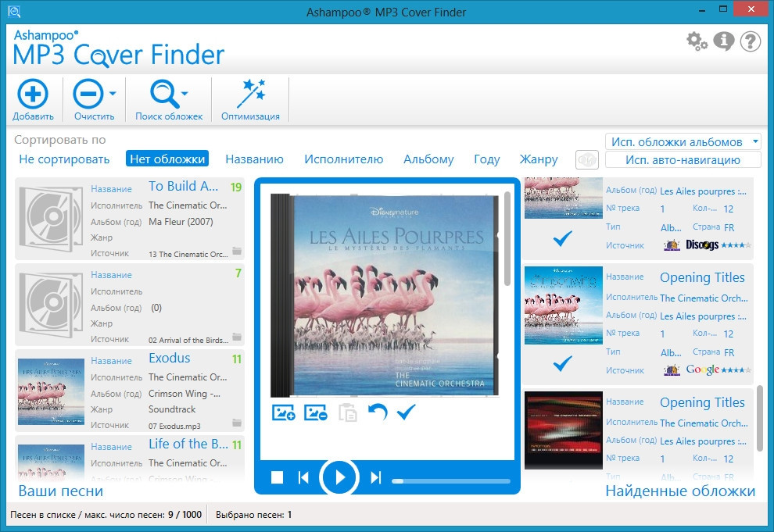This screenshot has height=532, width=774.
Task: Open the info icon in the header
Action: tap(724, 41)
